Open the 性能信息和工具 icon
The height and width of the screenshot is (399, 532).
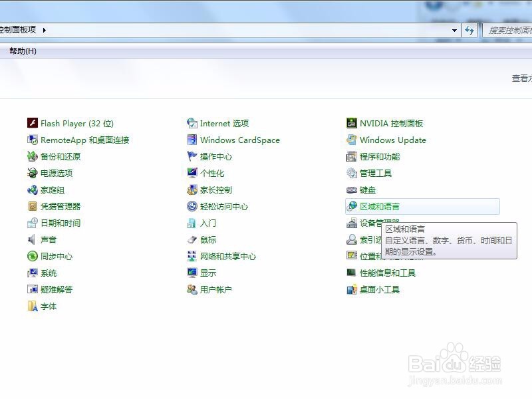[x=352, y=273]
